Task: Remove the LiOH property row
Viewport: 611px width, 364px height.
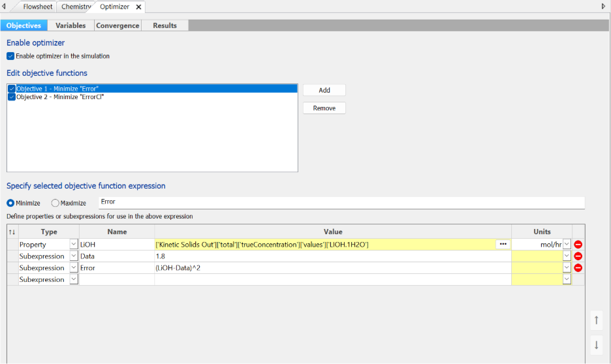Action: click(578, 245)
